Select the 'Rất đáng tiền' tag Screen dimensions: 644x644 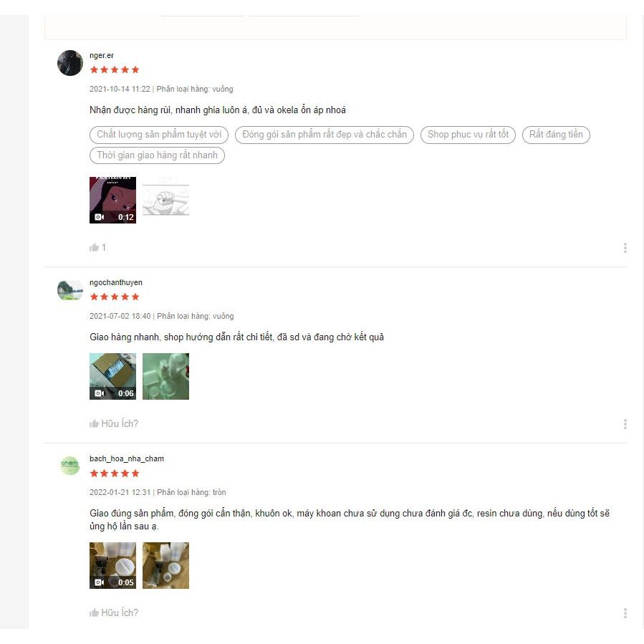point(556,135)
